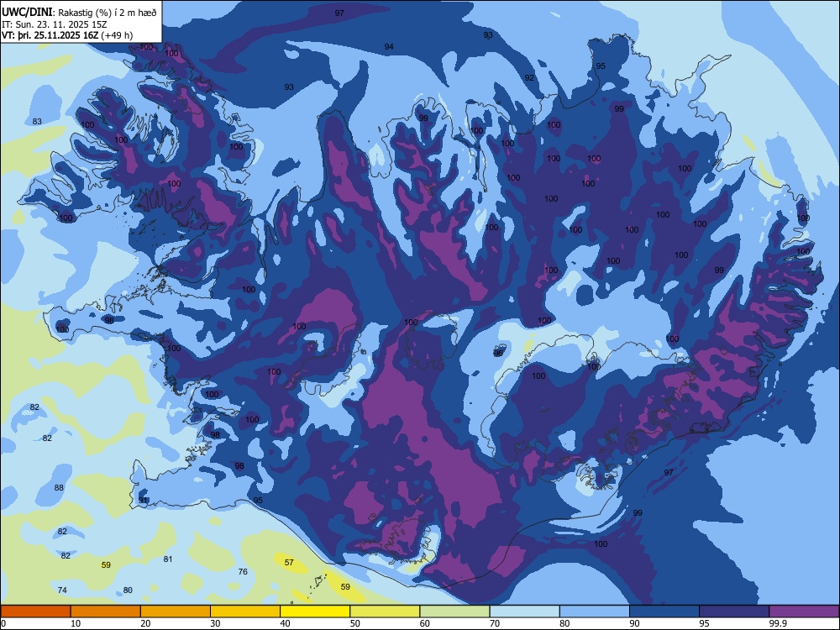Click the '57' humidity value on the map

click(289, 562)
